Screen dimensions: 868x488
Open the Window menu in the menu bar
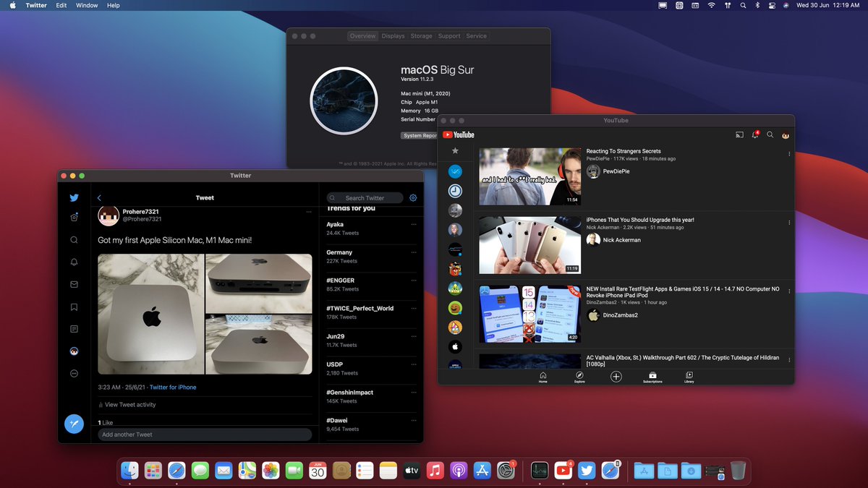[x=87, y=5]
